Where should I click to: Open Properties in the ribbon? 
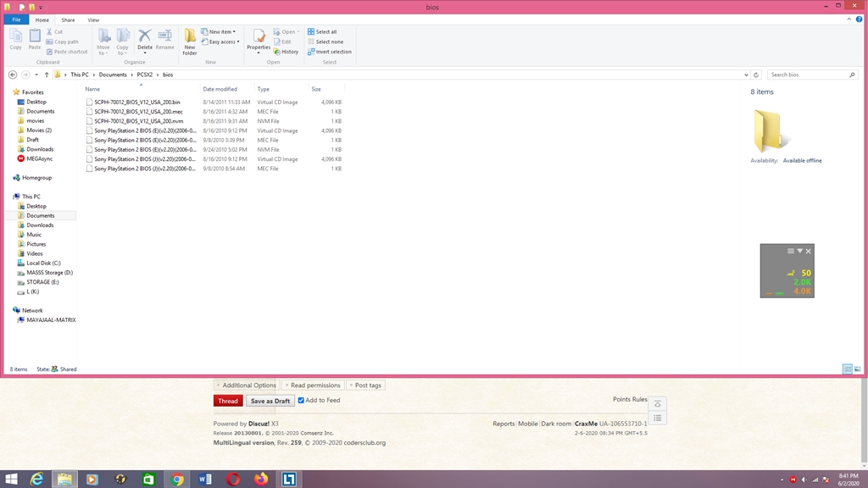tap(259, 41)
